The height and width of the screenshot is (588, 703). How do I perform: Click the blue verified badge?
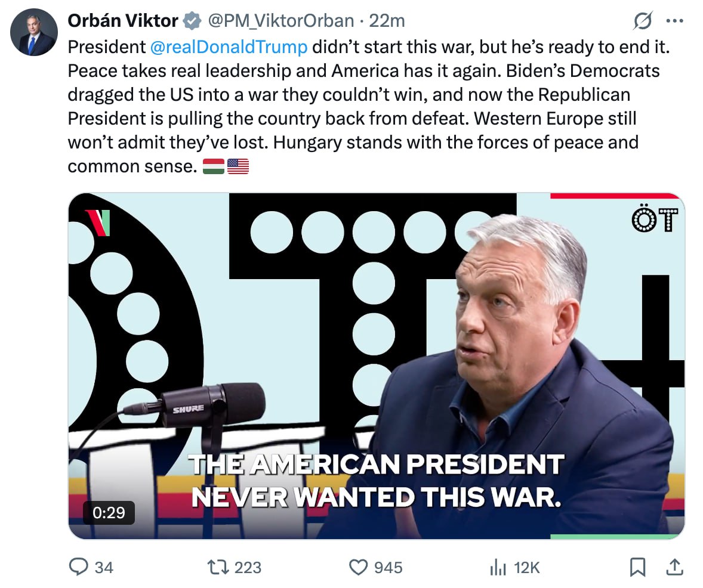(192, 21)
